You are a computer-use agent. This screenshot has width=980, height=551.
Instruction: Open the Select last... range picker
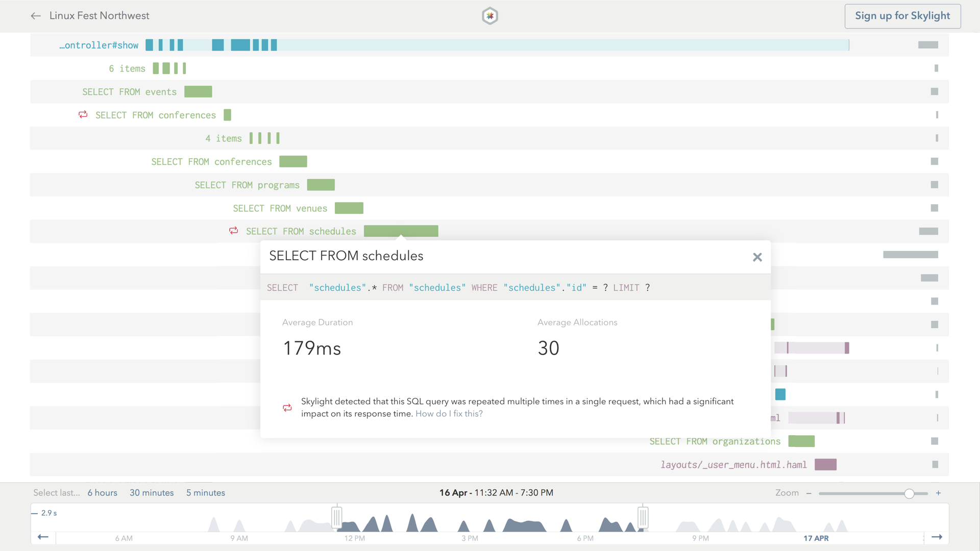click(x=56, y=492)
